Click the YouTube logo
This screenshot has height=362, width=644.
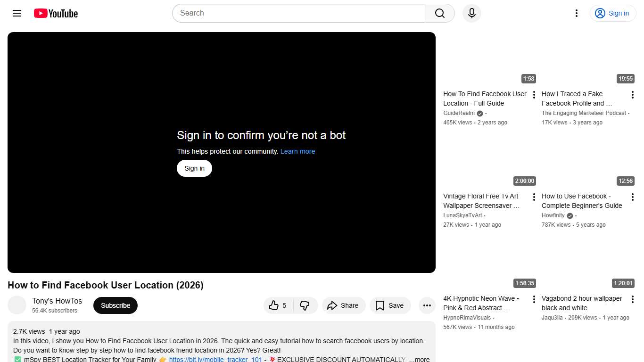55,13
